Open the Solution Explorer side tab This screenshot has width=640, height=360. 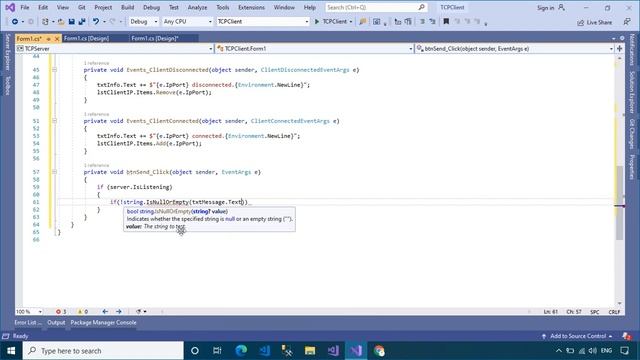click(x=632, y=92)
